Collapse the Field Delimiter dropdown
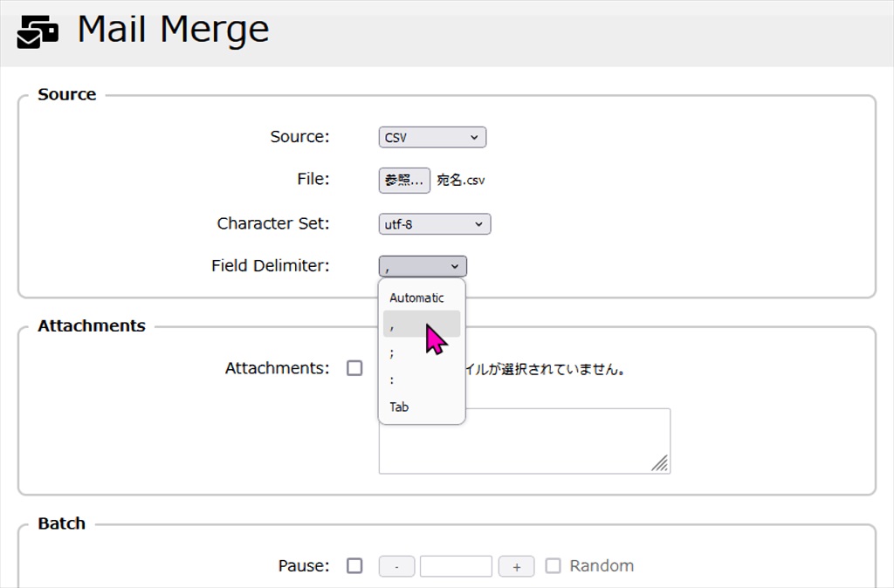Screen dimensions: 894x588 (x=423, y=266)
